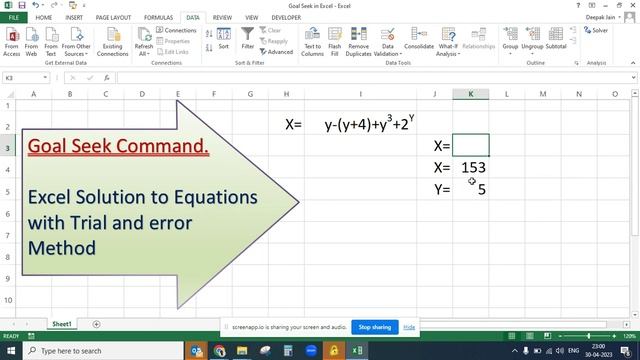This screenshot has width=640, height=360.
Task: Open Text to Columns
Action: (x=312, y=42)
